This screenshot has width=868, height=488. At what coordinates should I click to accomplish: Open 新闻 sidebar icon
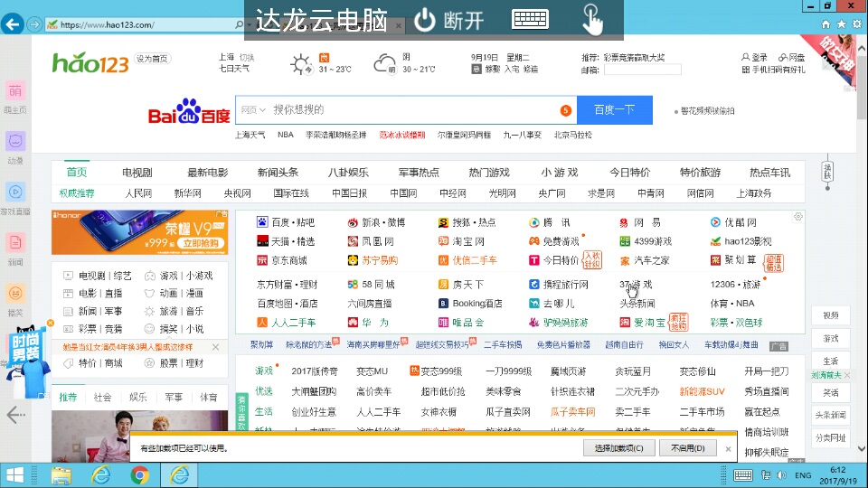(x=15, y=243)
